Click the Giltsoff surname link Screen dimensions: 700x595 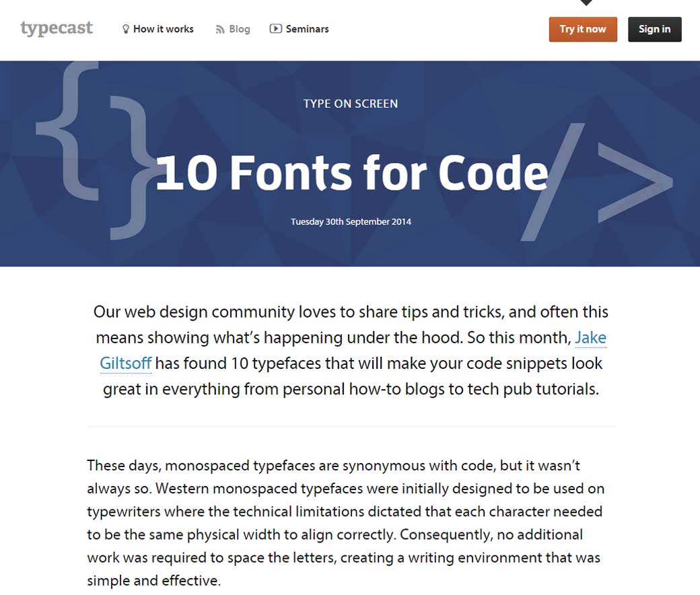(126, 363)
